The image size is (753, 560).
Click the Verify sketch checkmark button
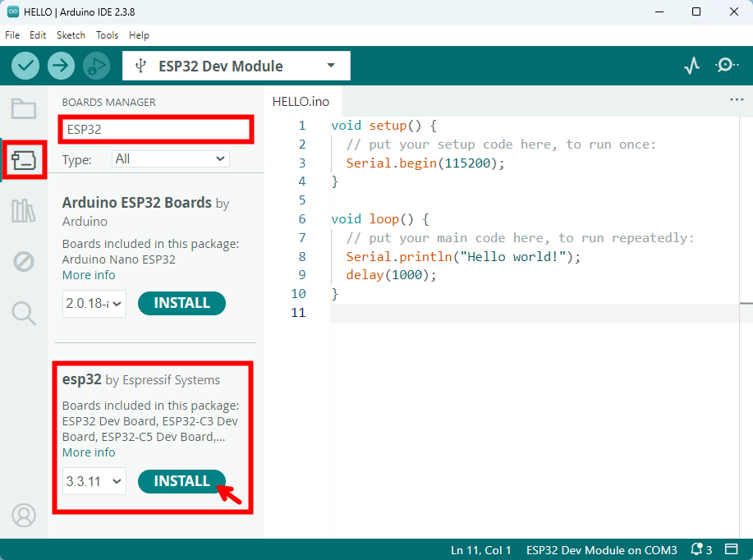tap(25, 66)
